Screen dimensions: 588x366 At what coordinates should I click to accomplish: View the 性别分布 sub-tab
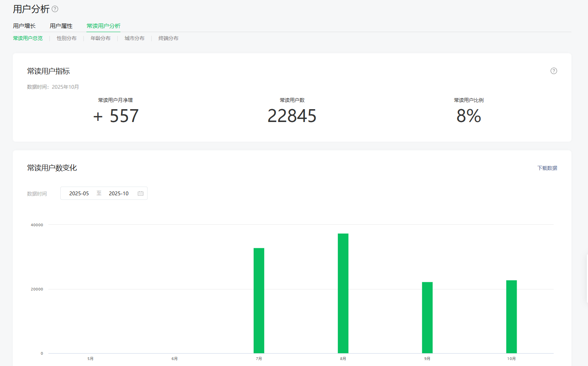click(x=66, y=39)
